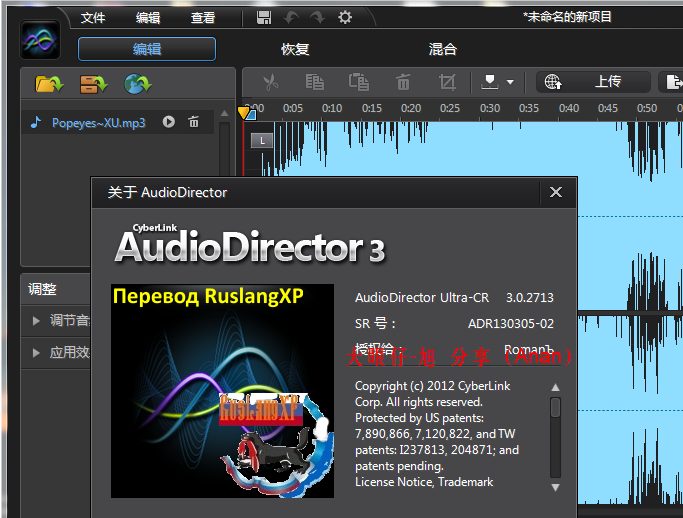Click the toolbar Delete trash icon

(x=403, y=82)
